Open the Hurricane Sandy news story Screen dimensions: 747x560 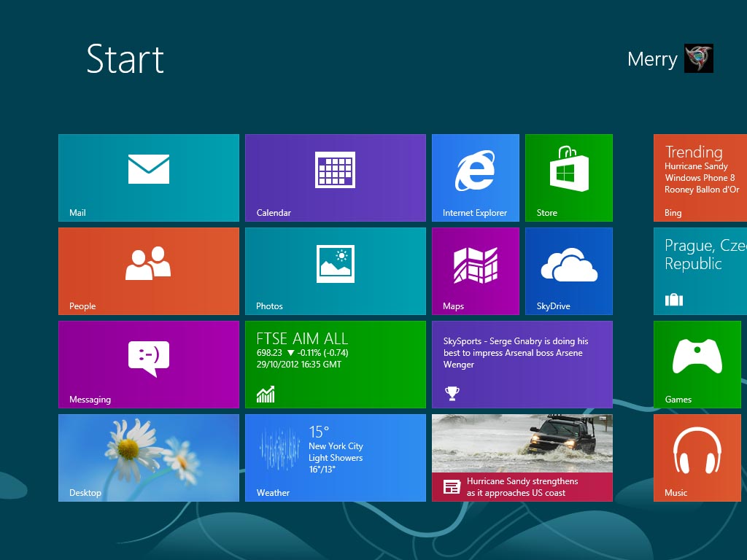click(522, 457)
